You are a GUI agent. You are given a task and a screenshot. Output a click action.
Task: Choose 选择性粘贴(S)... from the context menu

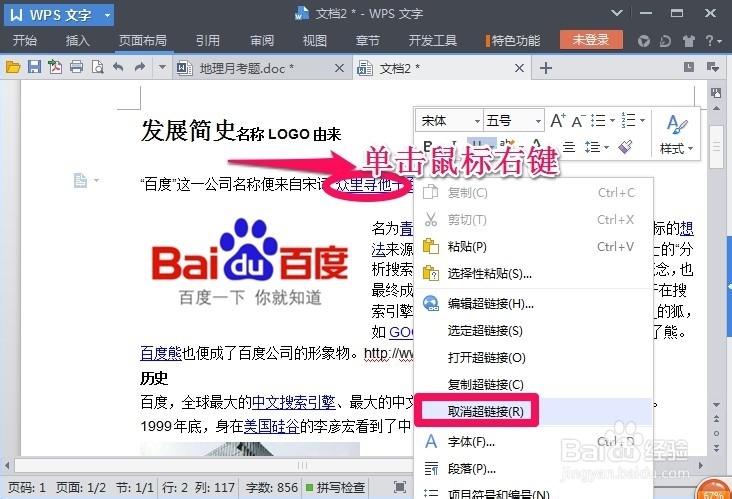click(x=533, y=273)
